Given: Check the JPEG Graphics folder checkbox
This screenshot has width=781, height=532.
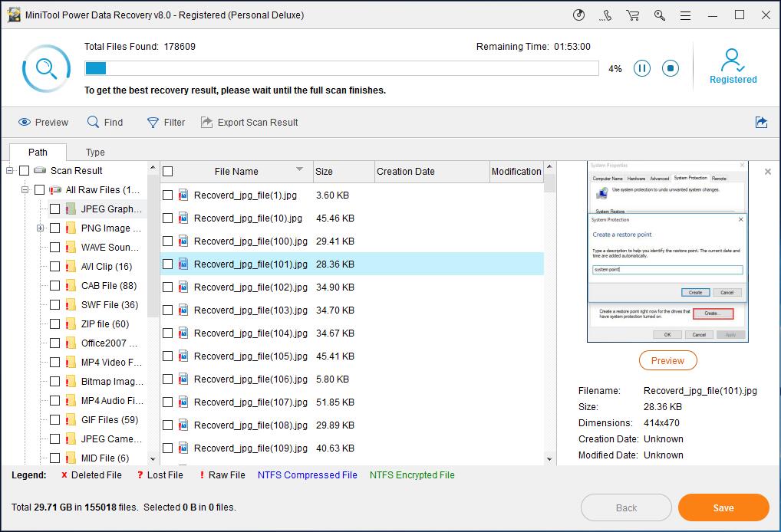Looking at the screenshot, I should click(x=54, y=209).
